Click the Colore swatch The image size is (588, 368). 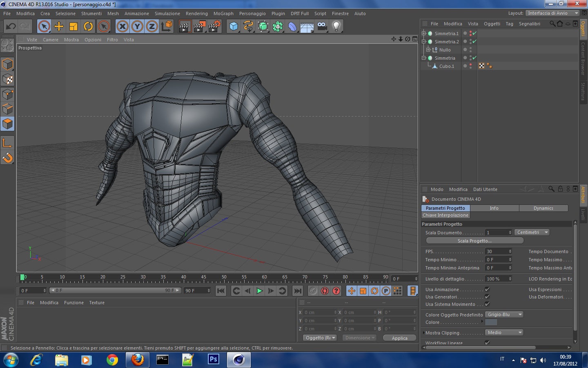pos(491,322)
